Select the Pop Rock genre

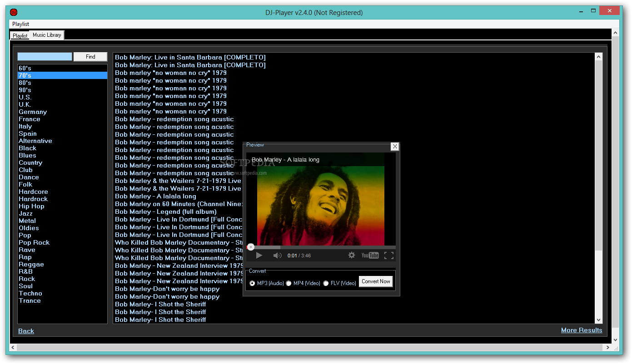62,242
